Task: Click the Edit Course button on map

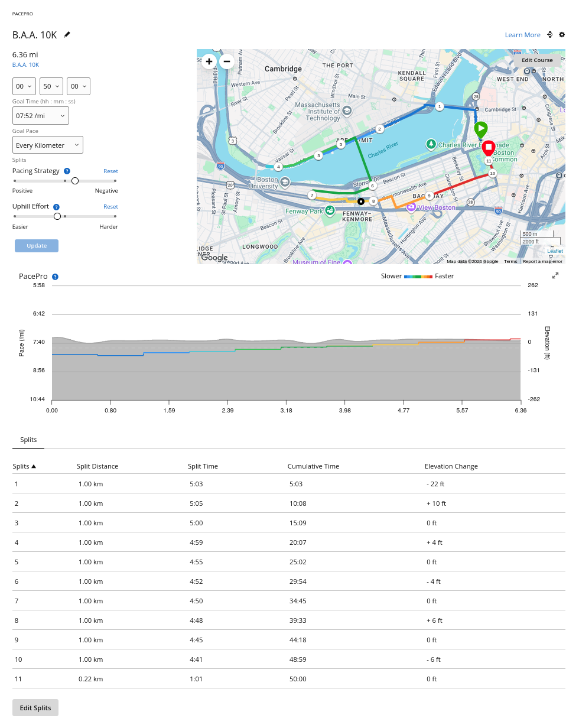Action: (x=537, y=60)
